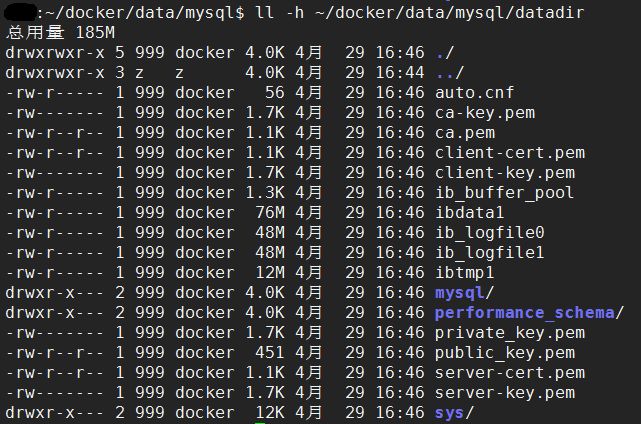Click the parent directory ../ entry
The height and width of the screenshot is (424, 641).
450,73
